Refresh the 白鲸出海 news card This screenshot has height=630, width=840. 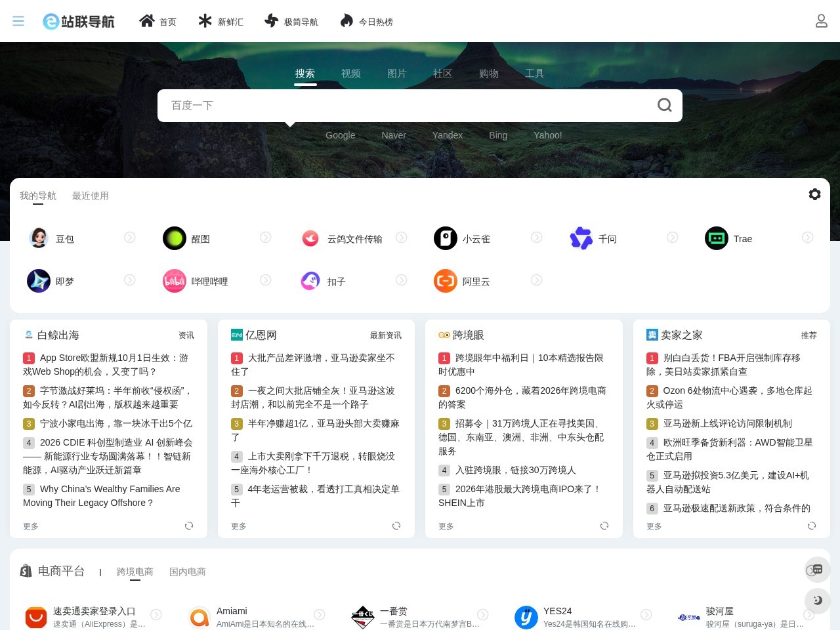(x=189, y=526)
